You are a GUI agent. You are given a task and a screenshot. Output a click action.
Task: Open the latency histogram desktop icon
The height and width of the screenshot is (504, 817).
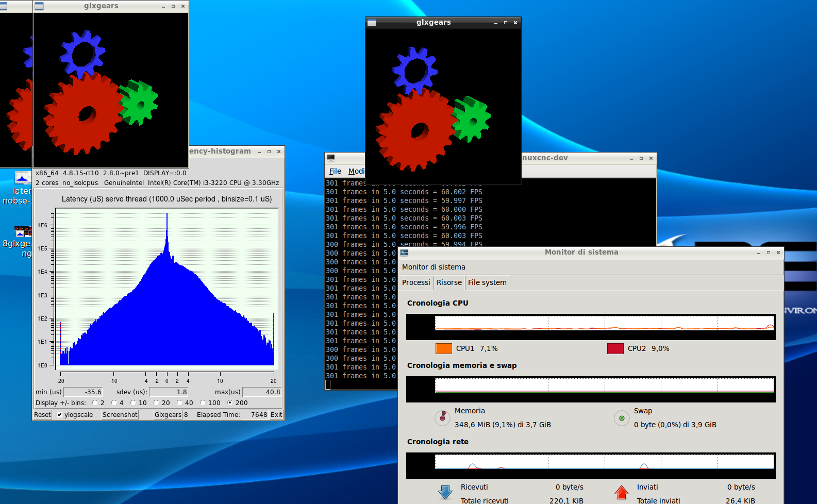[x=23, y=178]
